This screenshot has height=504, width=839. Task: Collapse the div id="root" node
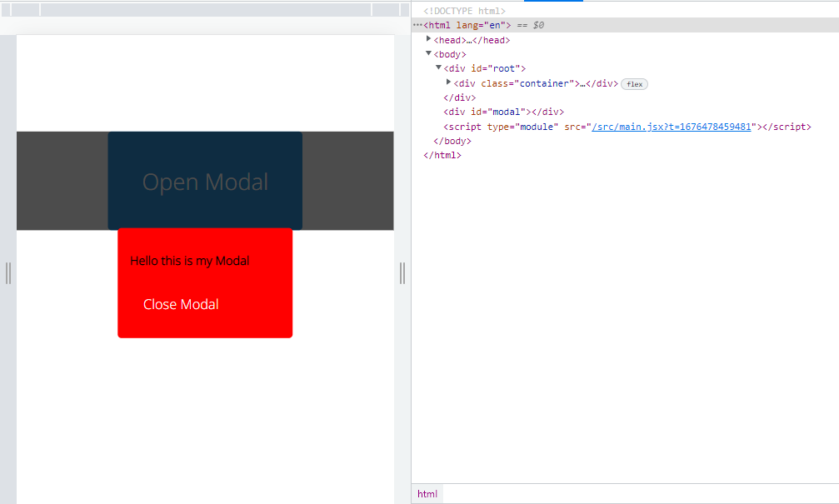439,68
